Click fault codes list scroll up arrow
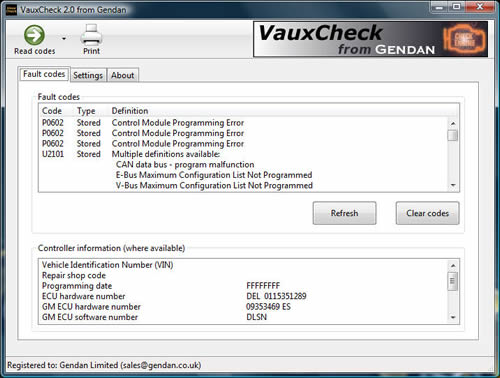 pyautogui.click(x=453, y=123)
